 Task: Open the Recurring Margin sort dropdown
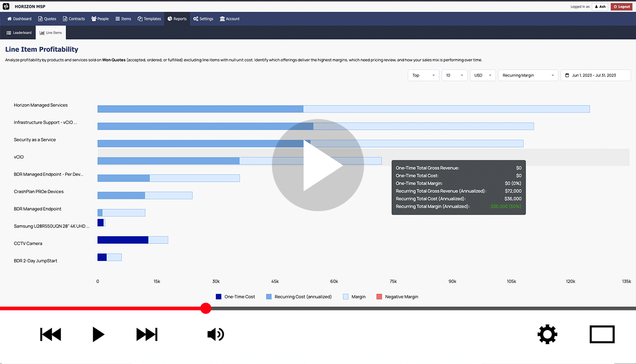pos(528,75)
